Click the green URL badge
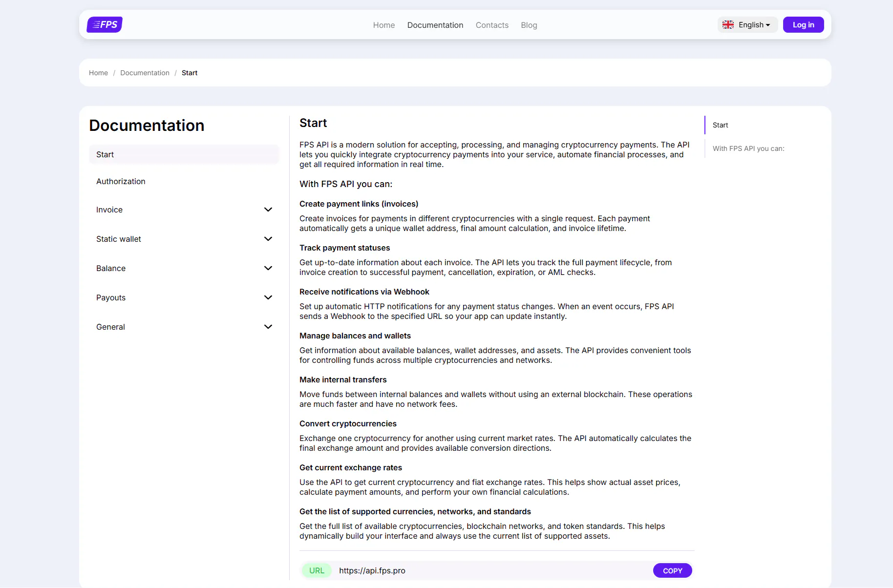 tap(317, 570)
